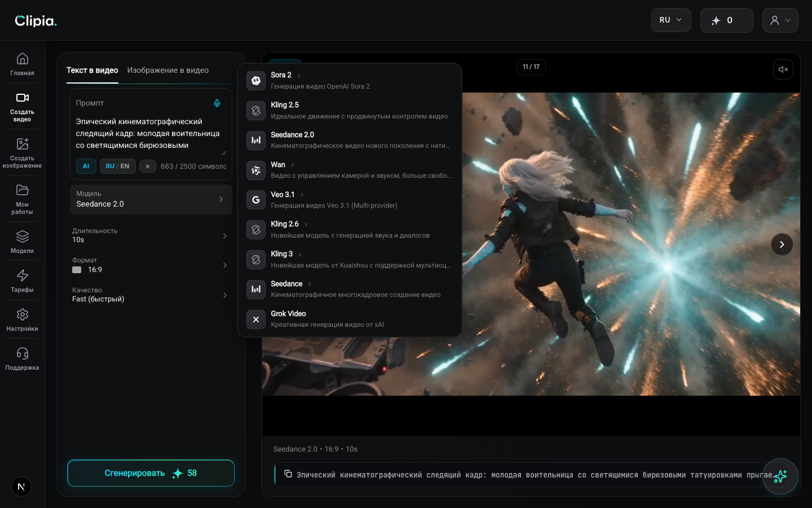Click the Seedance 2.0 • 16:9 • 10s caption
Screen dimensions: 812x508
click(316, 449)
